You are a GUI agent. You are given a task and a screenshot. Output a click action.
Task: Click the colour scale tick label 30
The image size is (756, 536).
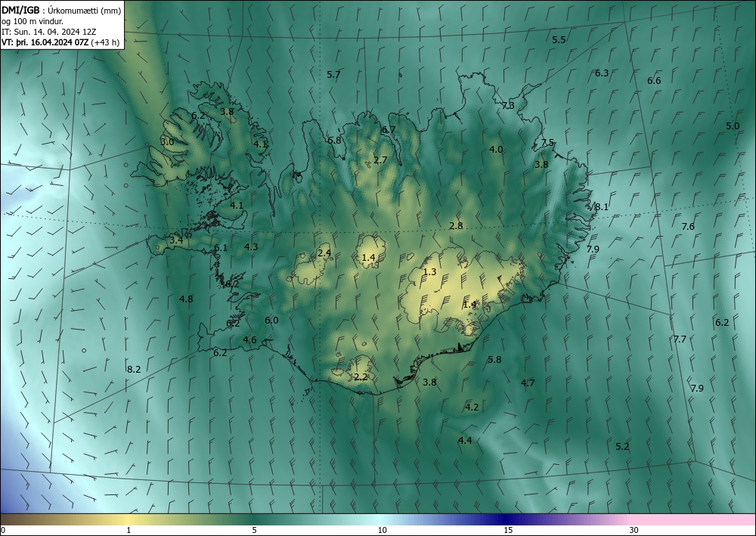pyautogui.click(x=634, y=531)
